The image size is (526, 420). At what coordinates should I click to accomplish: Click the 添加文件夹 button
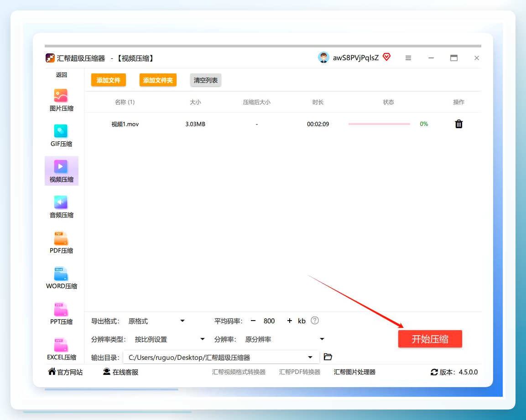tap(158, 80)
